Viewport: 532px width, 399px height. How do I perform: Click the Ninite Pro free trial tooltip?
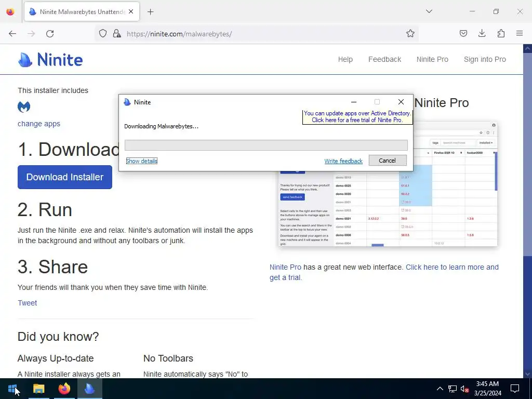tap(357, 117)
